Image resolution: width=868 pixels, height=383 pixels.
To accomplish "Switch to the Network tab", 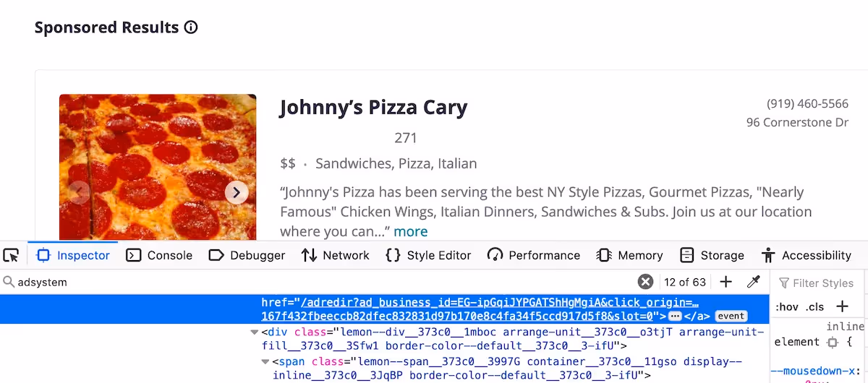I will (x=336, y=255).
